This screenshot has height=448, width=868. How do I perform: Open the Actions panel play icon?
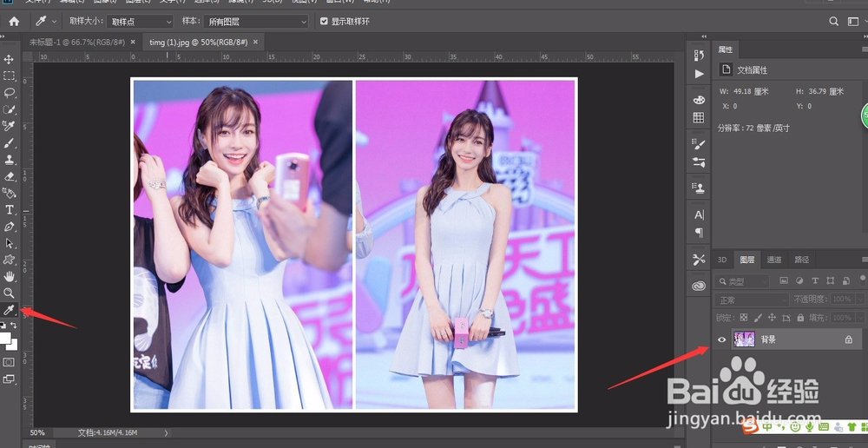point(699,74)
